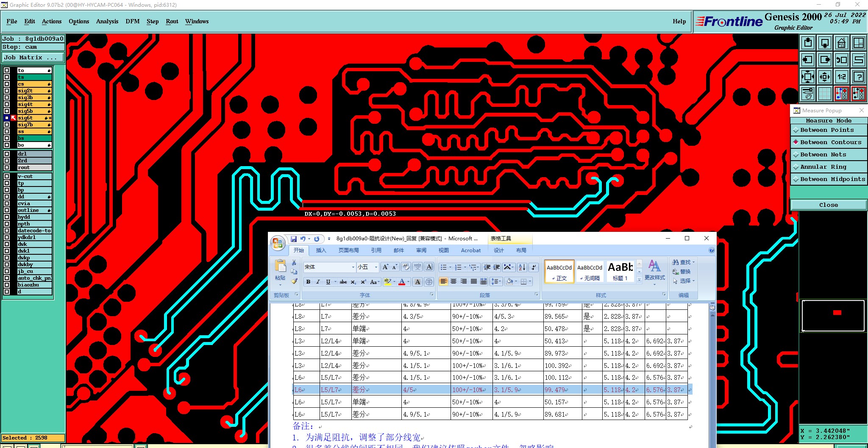The height and width of the screenshot is (448, 868).
Task: Click the red font color button
Action: pos(402,282)
